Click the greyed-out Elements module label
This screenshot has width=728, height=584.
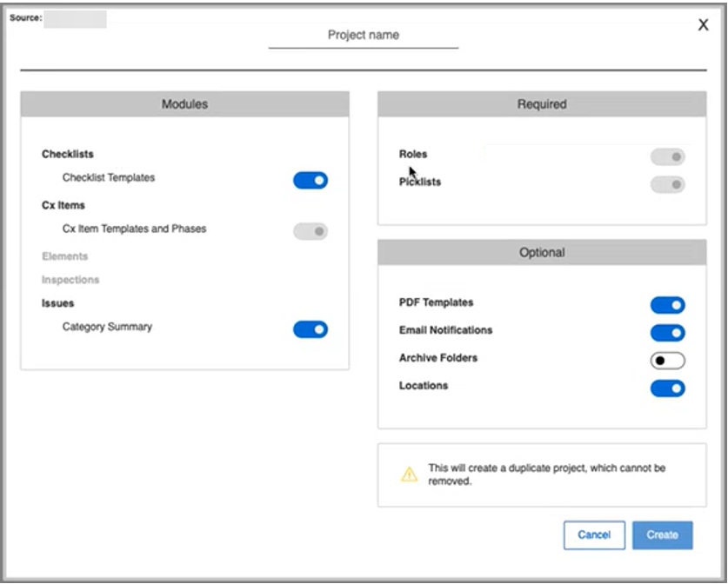point(64,256)
